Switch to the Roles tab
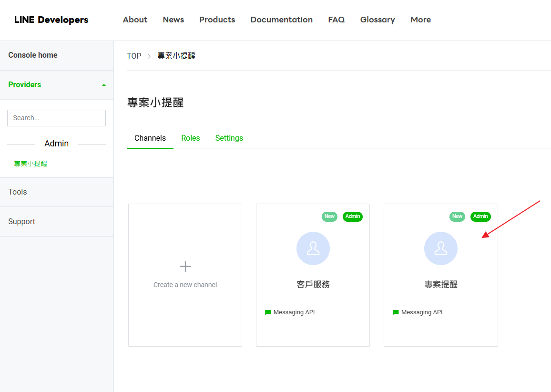551x392 pixels. 191,138
